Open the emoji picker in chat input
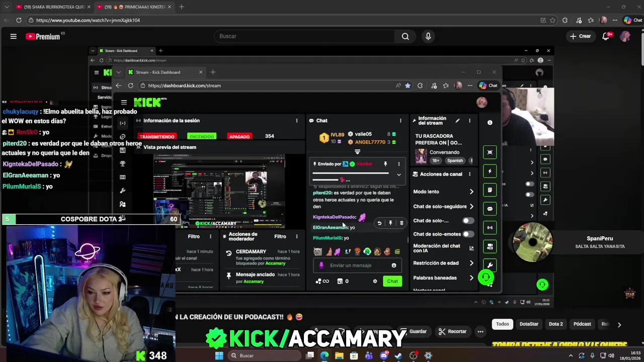 click(x=394, y=265)
